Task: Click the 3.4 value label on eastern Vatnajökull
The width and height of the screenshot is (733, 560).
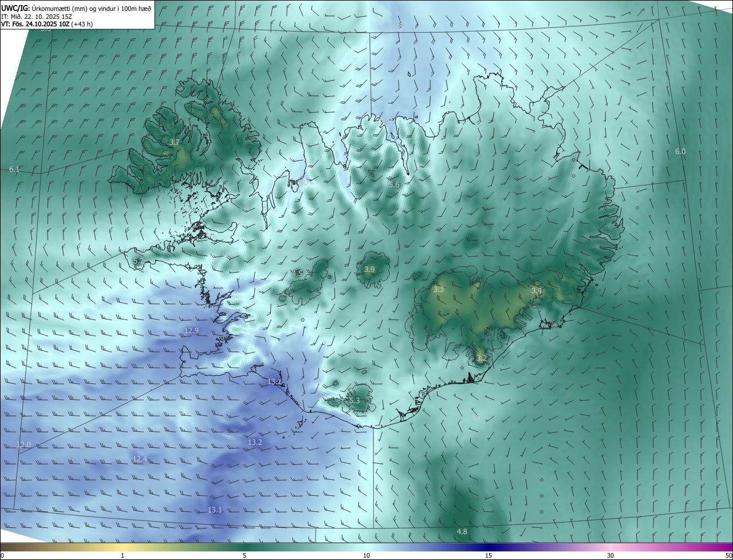Action: [x=536, y=291]
